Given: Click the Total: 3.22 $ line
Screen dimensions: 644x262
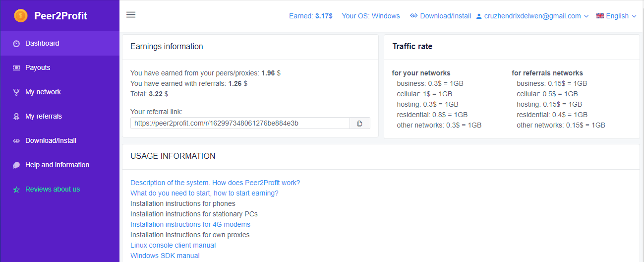Looking at the screenshot, I should point(149,94).
